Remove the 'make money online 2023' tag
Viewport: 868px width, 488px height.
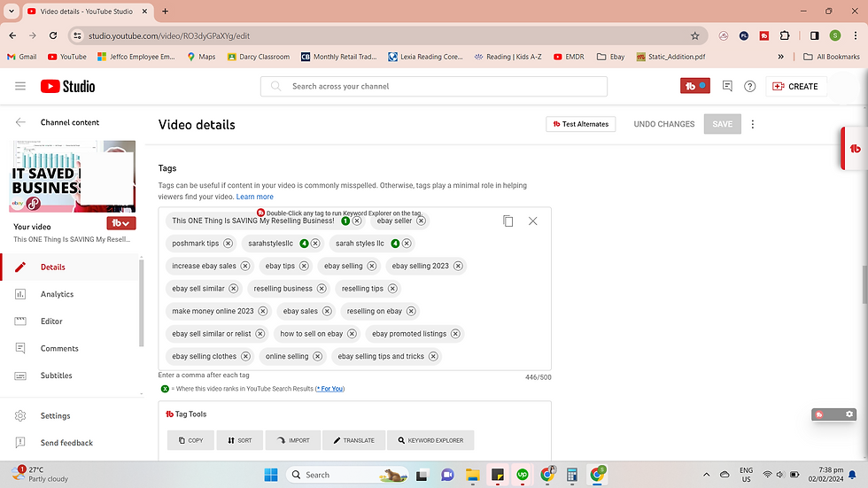263,312
